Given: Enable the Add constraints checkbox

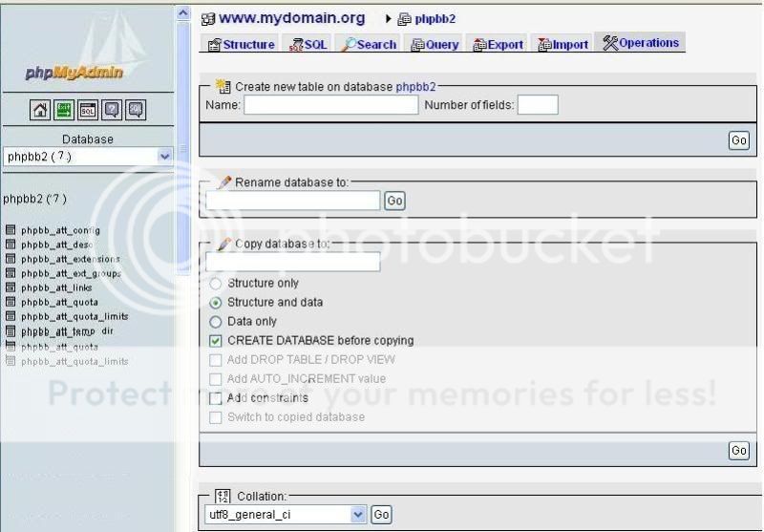Looking at the screenshot, I should pyautogui.click(x=215, y=398).
